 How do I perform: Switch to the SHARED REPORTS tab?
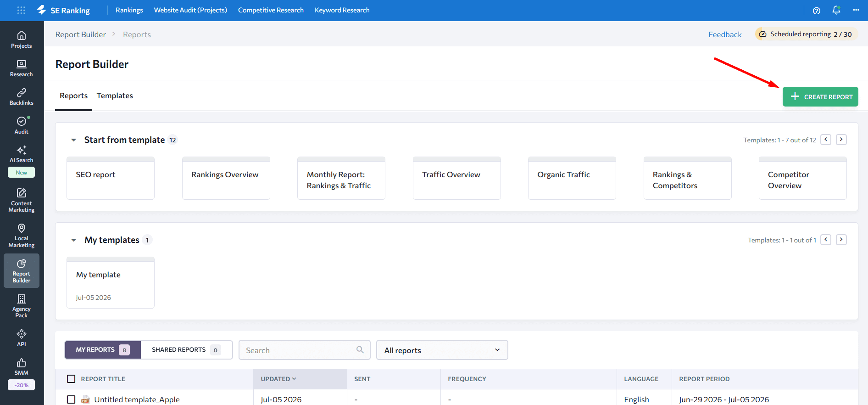[186, 350]
